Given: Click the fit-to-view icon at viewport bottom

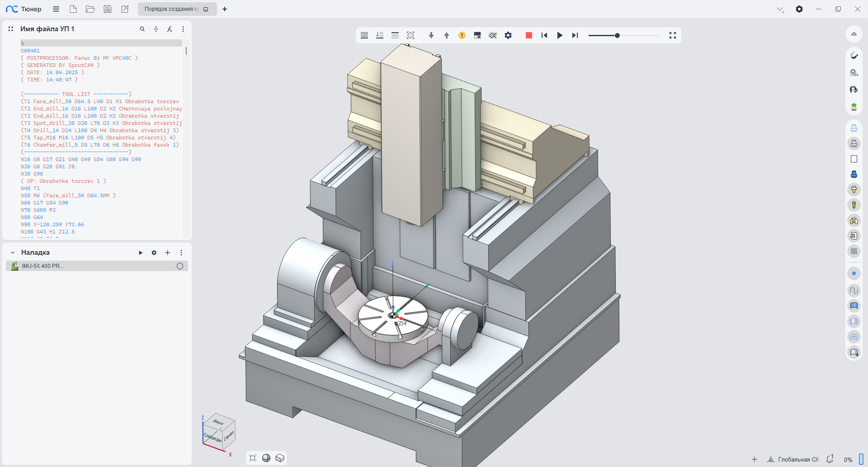Looking at the screenshot, I should pos(253,458).
